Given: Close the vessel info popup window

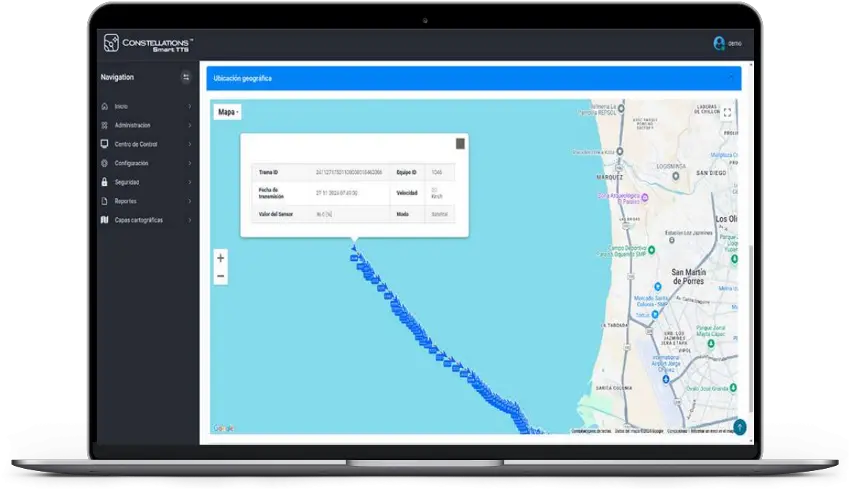Looking at the screenshot, I should pos(460,143).
